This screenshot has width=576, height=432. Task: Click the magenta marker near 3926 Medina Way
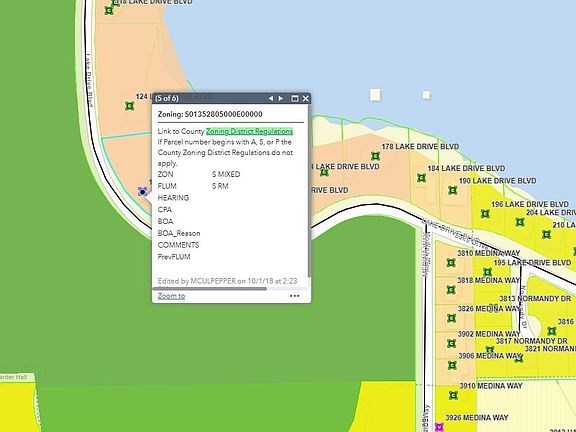coord(439,427)
